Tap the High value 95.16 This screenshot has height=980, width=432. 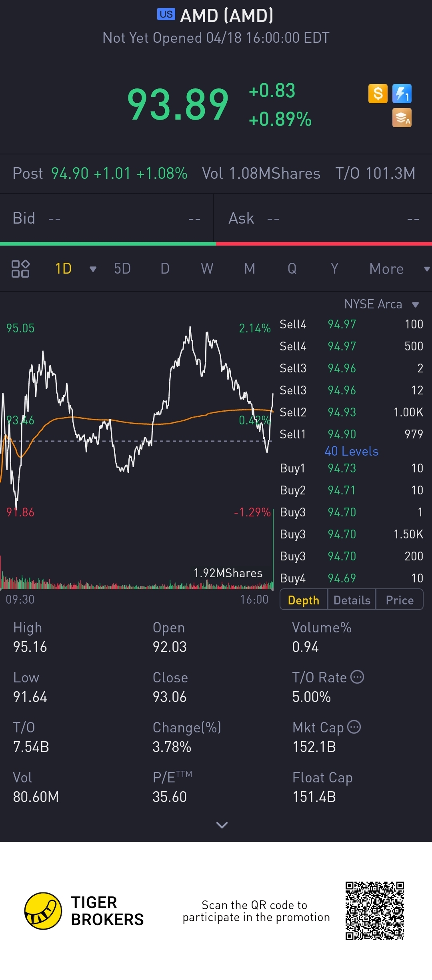pos(30,647)
